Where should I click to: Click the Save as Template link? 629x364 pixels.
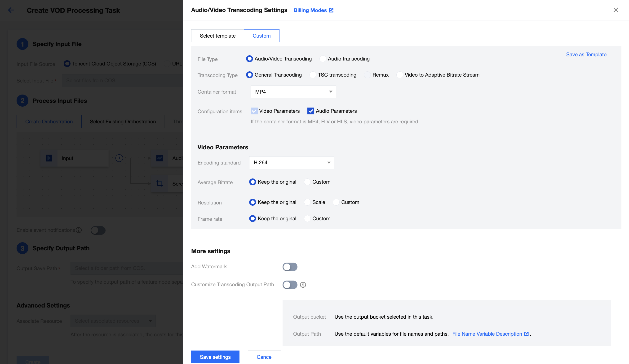point(586,54)
